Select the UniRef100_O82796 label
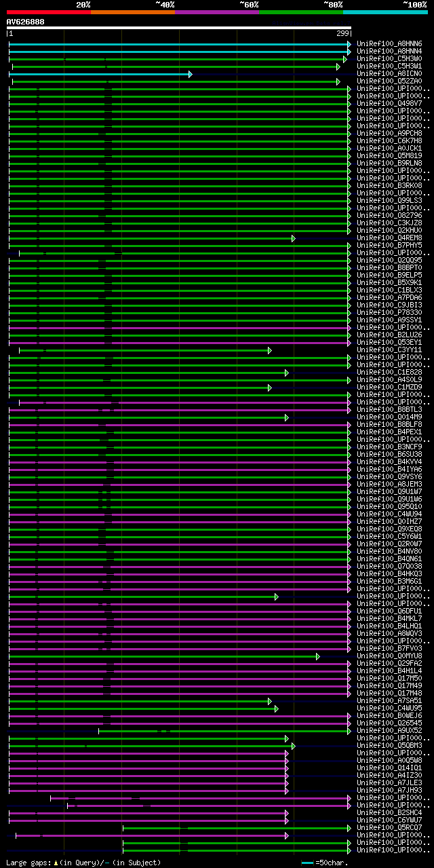This screenshot has height=868, width=434. click(389, 216)
